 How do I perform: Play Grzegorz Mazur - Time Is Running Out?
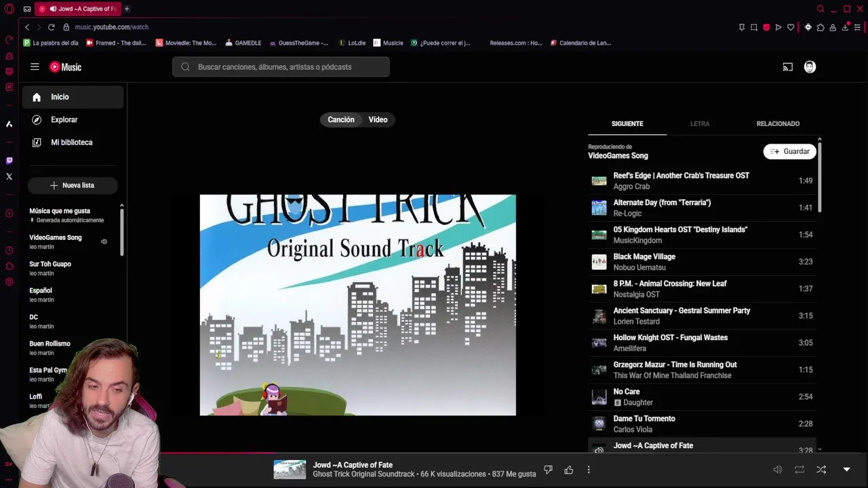[702, 369]
